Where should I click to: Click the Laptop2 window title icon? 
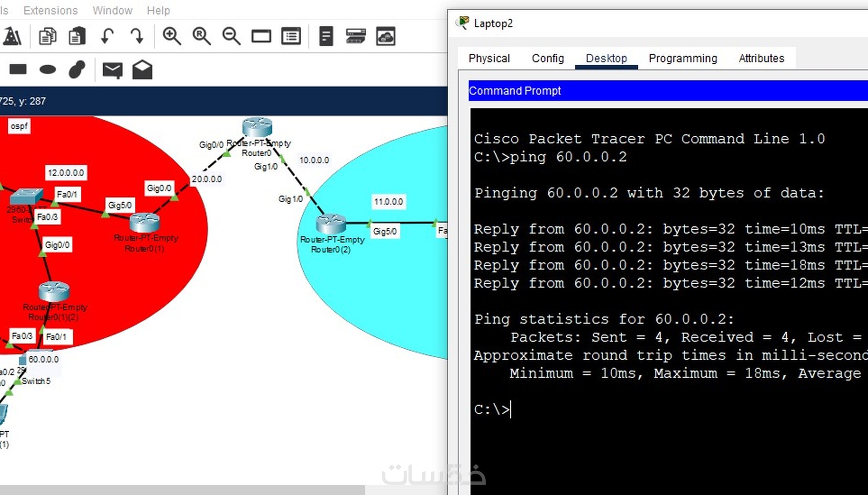463,23
